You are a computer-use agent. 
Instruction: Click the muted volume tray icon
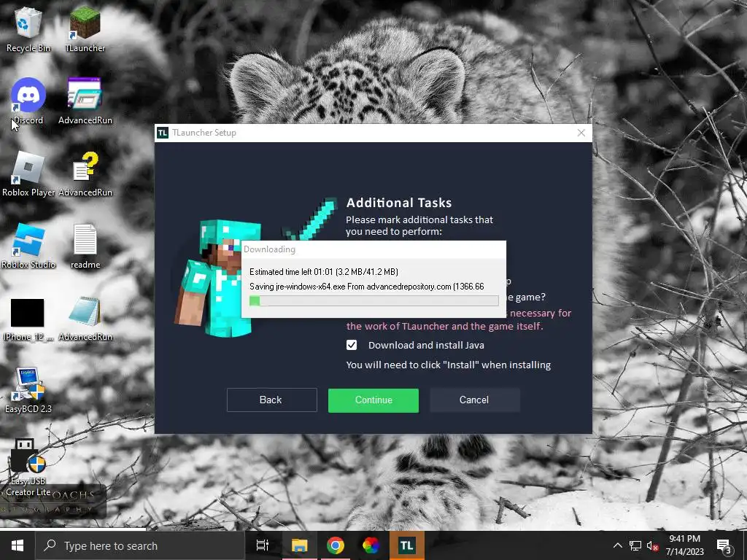click(653, 545)
